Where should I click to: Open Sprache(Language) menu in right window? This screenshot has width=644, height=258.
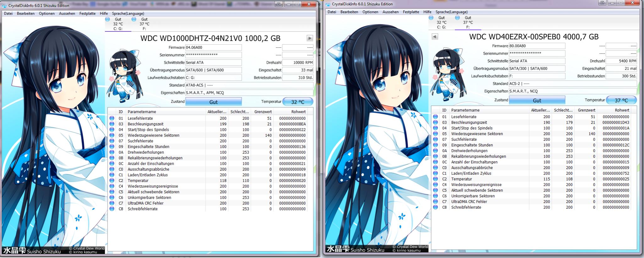[451, 12]
